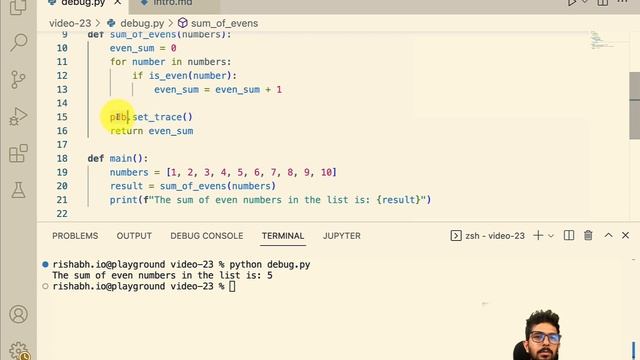Click the zsh - video-23 terminal label

coord(488,236)
